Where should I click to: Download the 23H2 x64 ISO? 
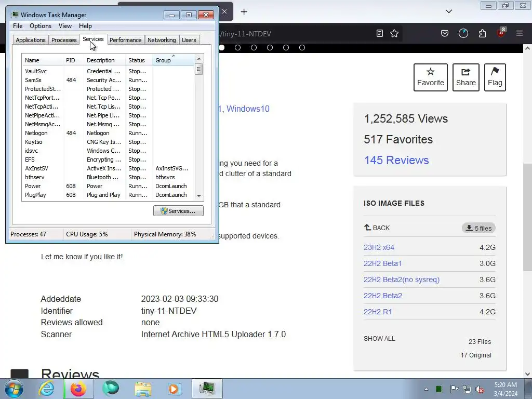[x=379, y=247]
